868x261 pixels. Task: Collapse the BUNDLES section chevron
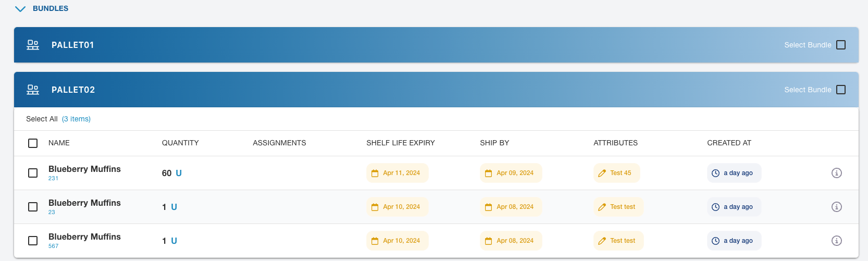[20, 9]
